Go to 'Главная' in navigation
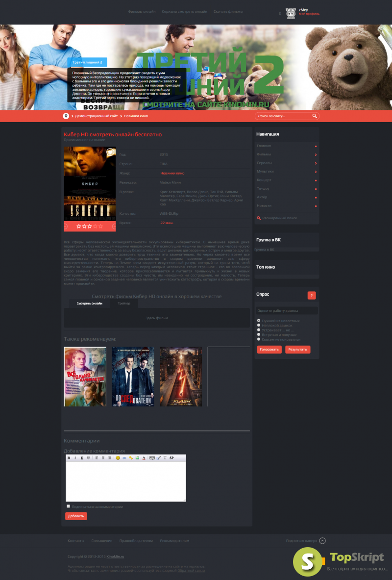This screenshot has height=580, width=392. [264, 146]
